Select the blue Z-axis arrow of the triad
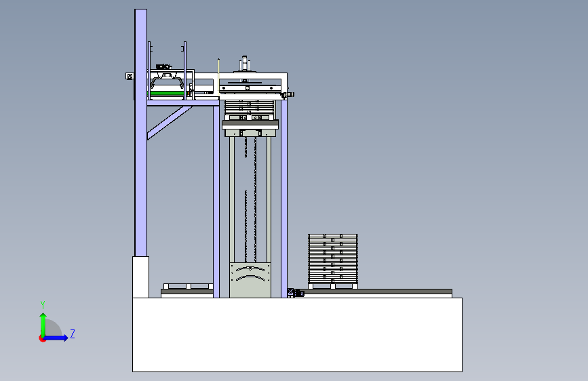This screenshot has height=381, width=588. coord(56,338)
